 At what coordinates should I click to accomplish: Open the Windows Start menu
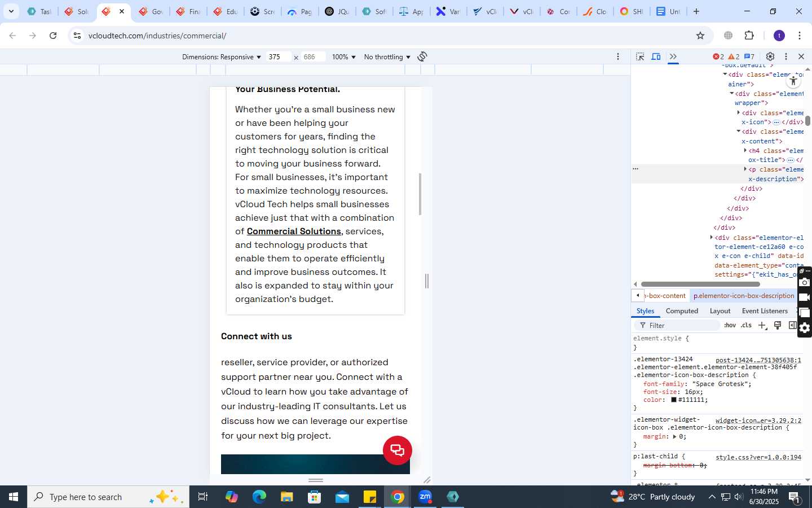pyautogui.click(x=14, y=497)
